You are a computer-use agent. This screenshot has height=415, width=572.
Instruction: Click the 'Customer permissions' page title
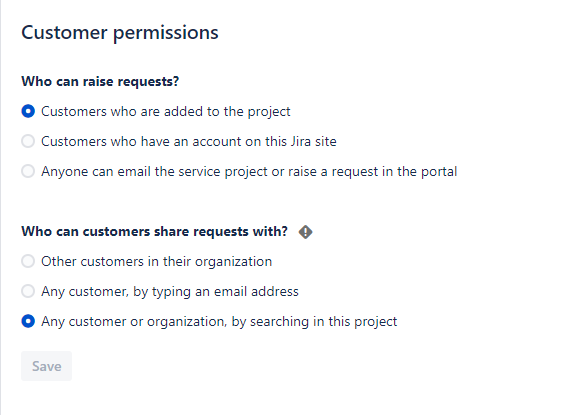coord(120,33)
